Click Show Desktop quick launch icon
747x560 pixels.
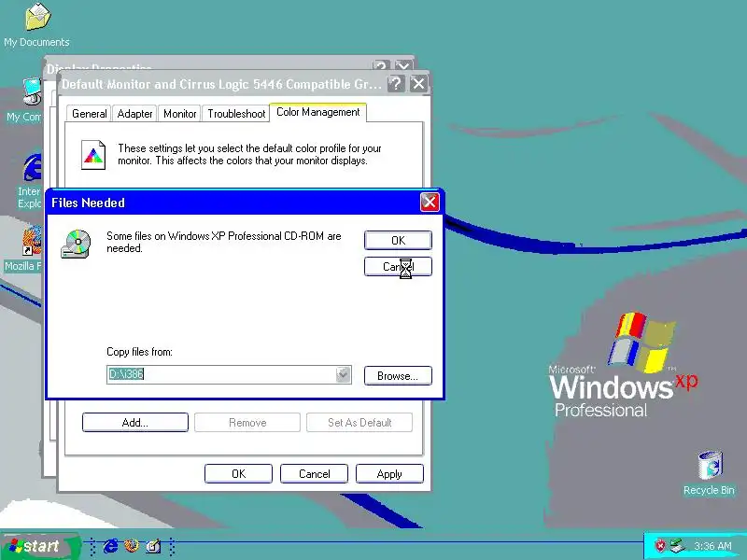click(153, 546)
